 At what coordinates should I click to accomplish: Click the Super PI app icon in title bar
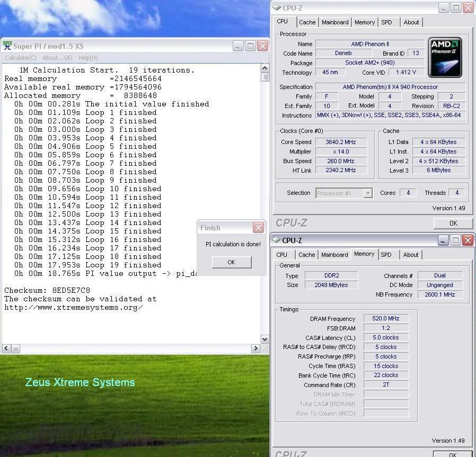pyautogui.click(x=7, y=46)
